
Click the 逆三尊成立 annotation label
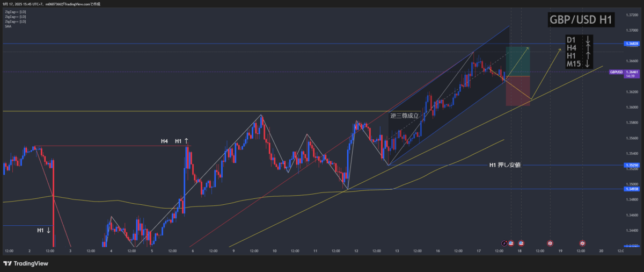pos(405,116)
